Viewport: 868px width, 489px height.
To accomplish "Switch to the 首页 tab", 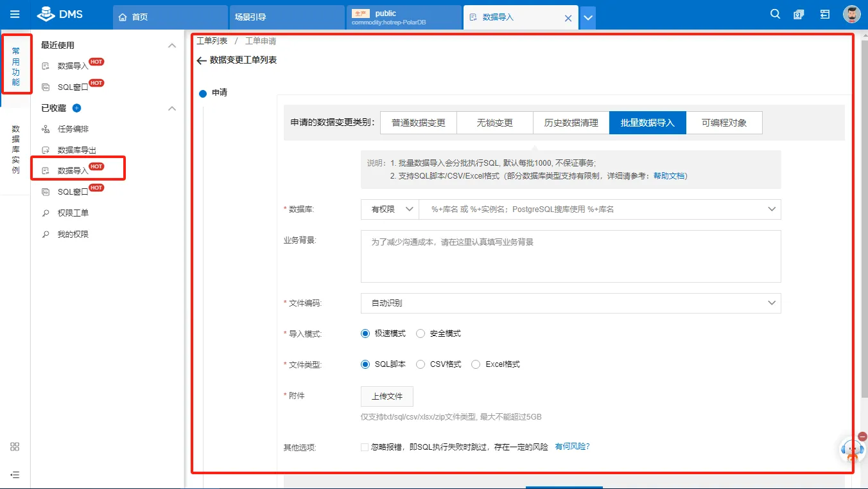I will tap(170, 17).
